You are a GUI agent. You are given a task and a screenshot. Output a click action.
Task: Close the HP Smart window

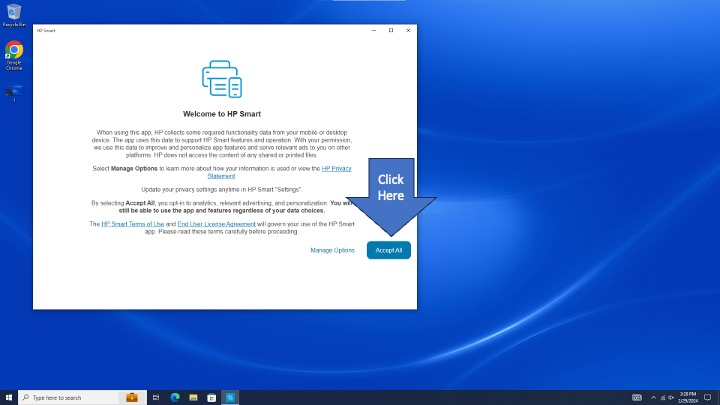coord(408,30)
